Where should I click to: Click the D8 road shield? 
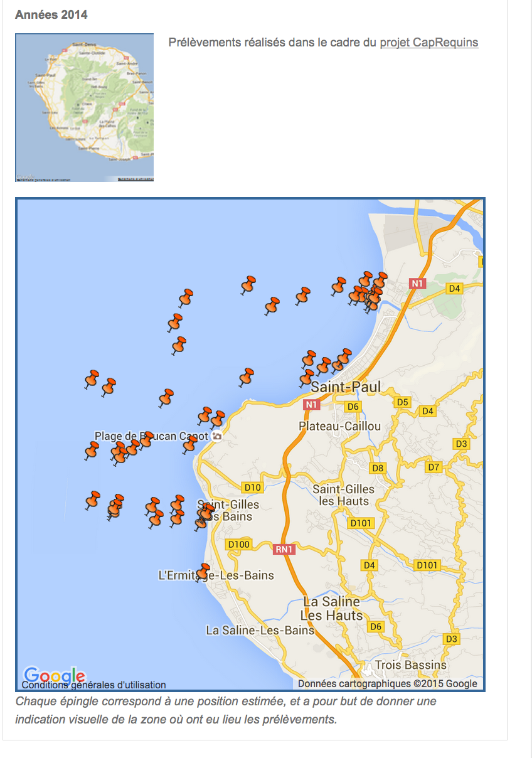point(377,468)
